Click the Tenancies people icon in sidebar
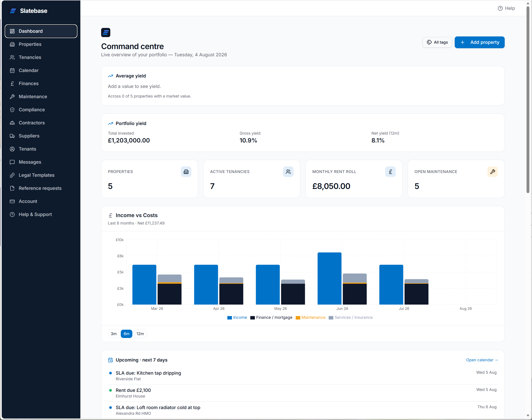This screenshot has height=420, width=532. [x=12, y=57]
